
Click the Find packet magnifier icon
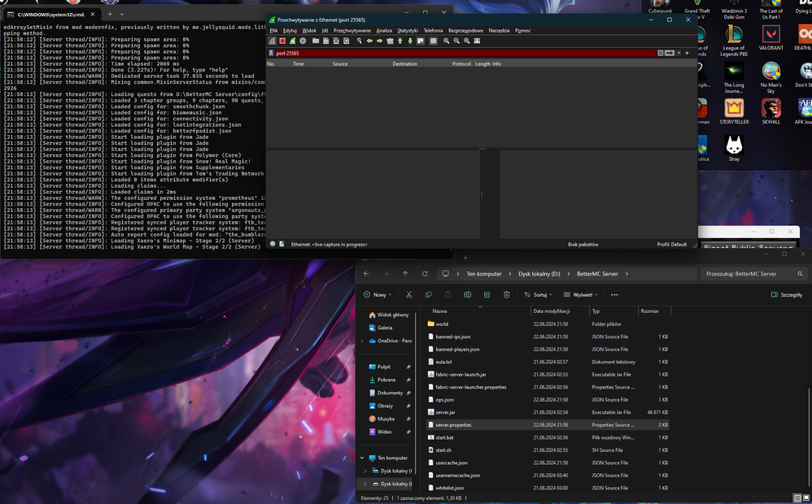(359, 41)
